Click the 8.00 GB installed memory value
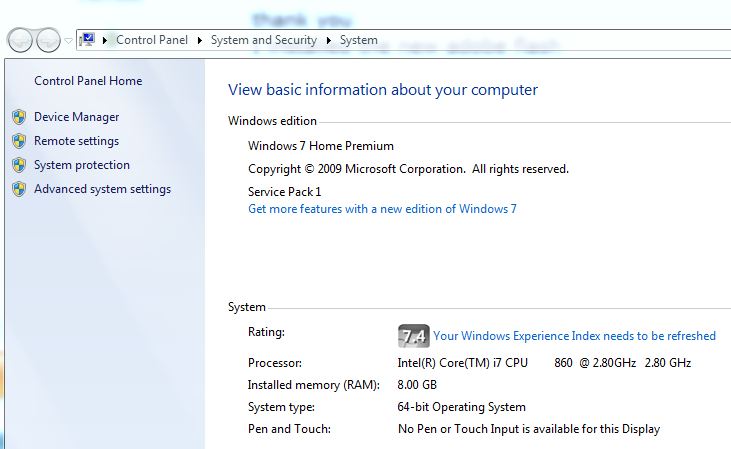This screenshot has height=449, width=731. pos(417,385)
